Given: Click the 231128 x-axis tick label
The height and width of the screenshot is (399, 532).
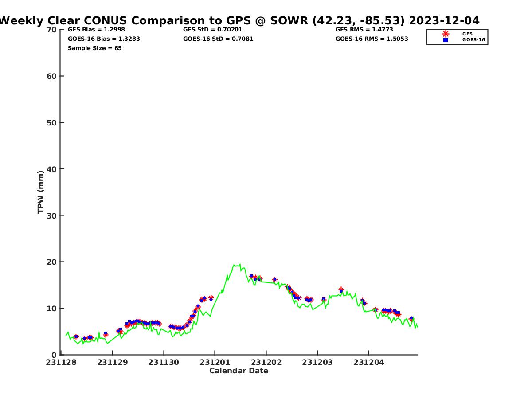Looking at the screenshot, I should [x=61, y=363].
